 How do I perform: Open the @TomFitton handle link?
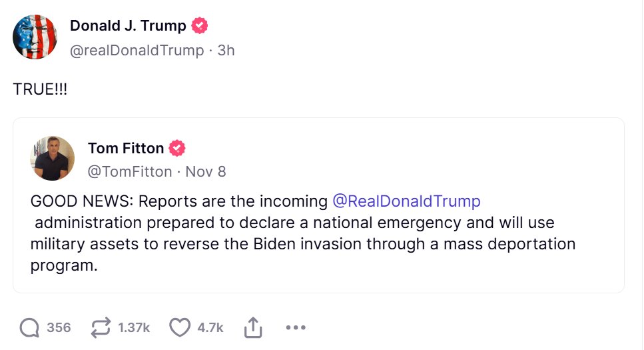[x=130, y=171]
